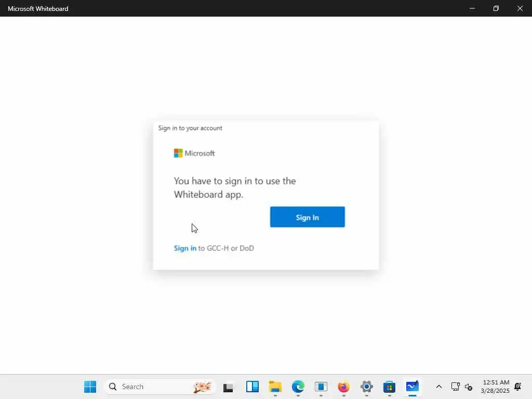Restore down the Whiteboard window
The width and height of the screenshot is (532, 399).
[x=496, y=8]
